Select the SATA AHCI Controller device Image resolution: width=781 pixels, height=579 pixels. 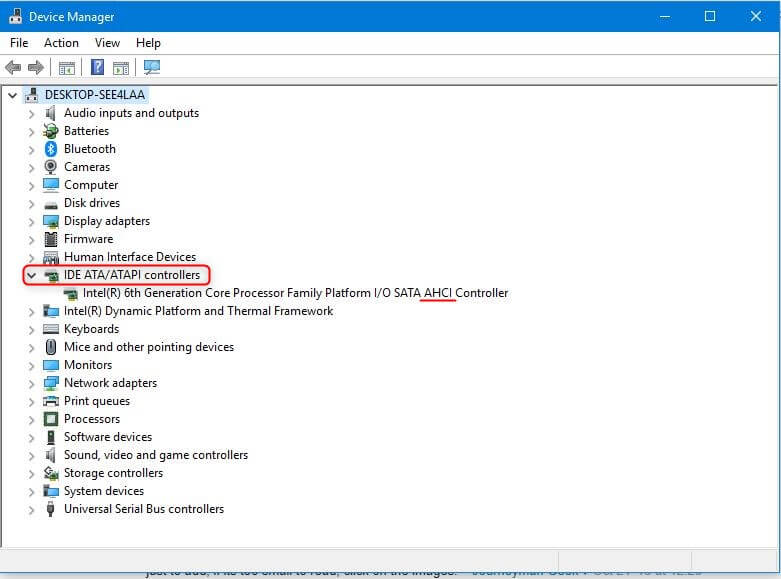(x=295, y=293)
